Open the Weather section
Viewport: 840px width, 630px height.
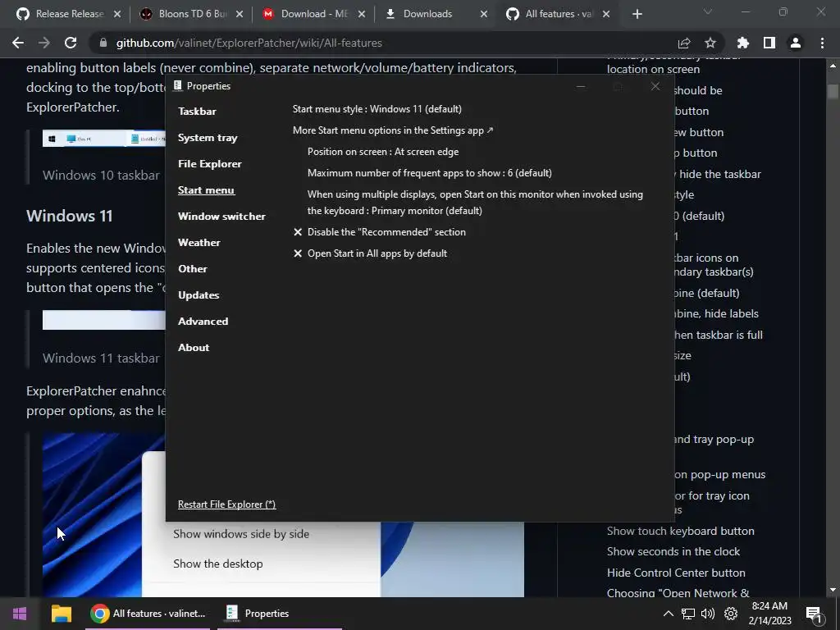tap(199, 243)
